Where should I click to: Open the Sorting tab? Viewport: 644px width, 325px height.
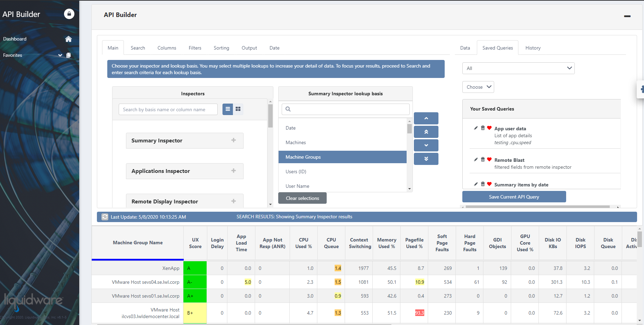221,48
